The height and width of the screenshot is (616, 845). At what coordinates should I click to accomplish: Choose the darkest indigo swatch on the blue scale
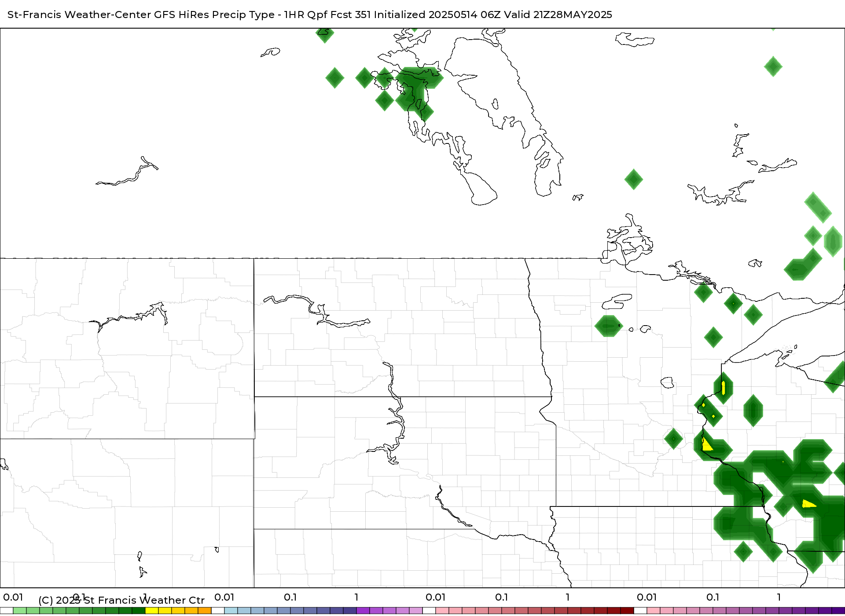[x=350, y=611]
